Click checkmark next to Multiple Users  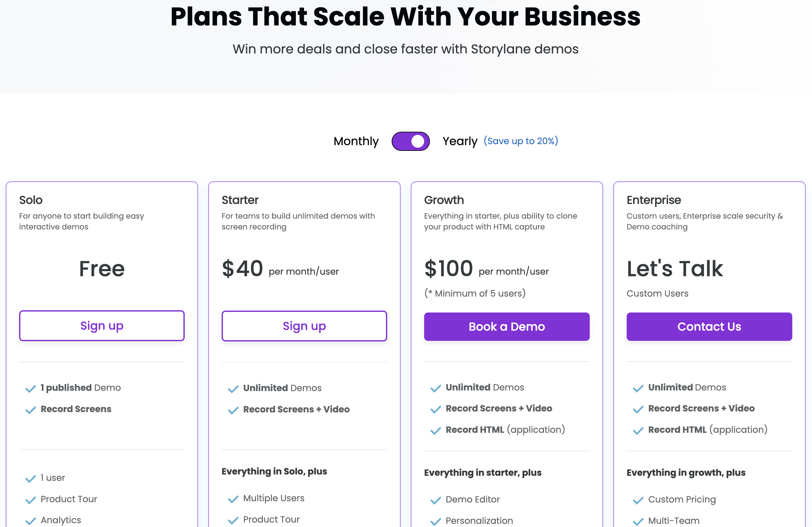point(233,499)
